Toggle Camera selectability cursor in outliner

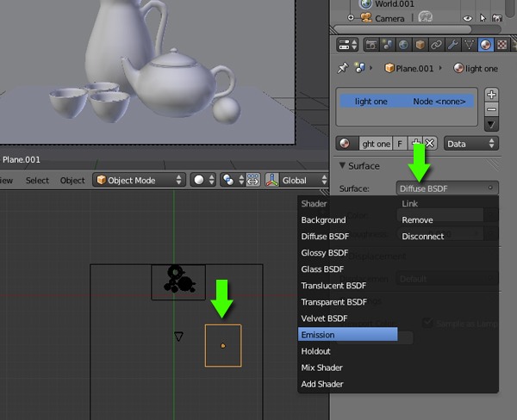pyautogui.click(x=483, y=18)
